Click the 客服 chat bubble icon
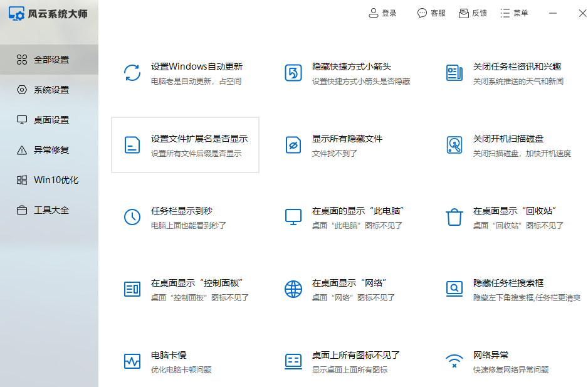Image resolution: width=588 pixels, height=387 pixels. pyautogui.click(x=422, y=13)
